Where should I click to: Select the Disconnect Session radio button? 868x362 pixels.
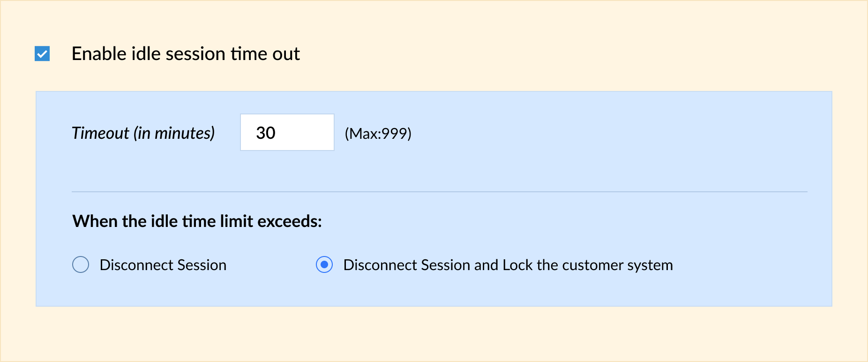pyautogui.click(x=81, y=264)
